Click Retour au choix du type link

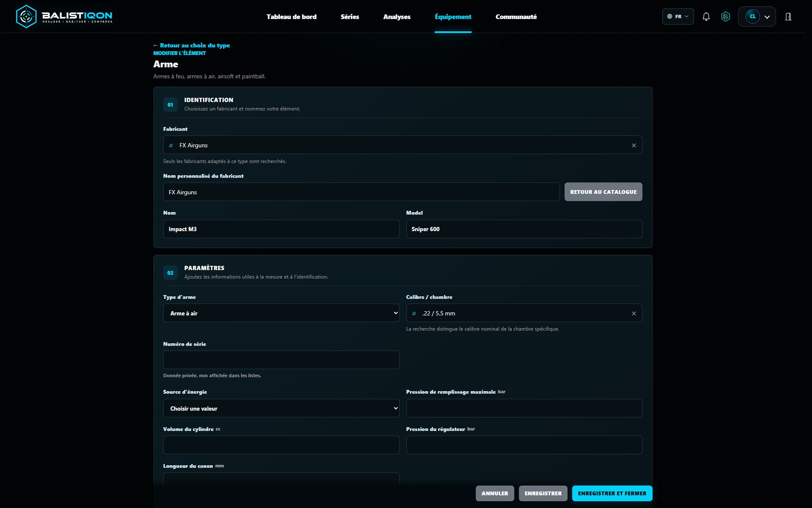coord(192,45)
